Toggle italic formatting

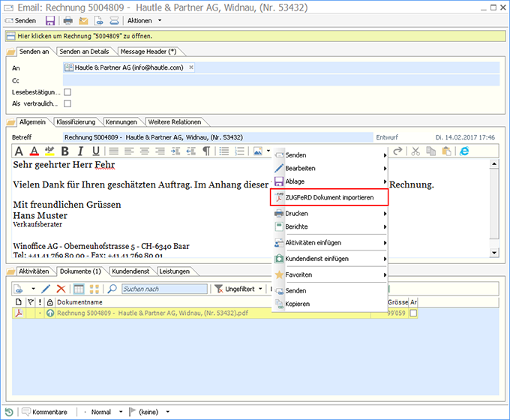click(80, 151)
